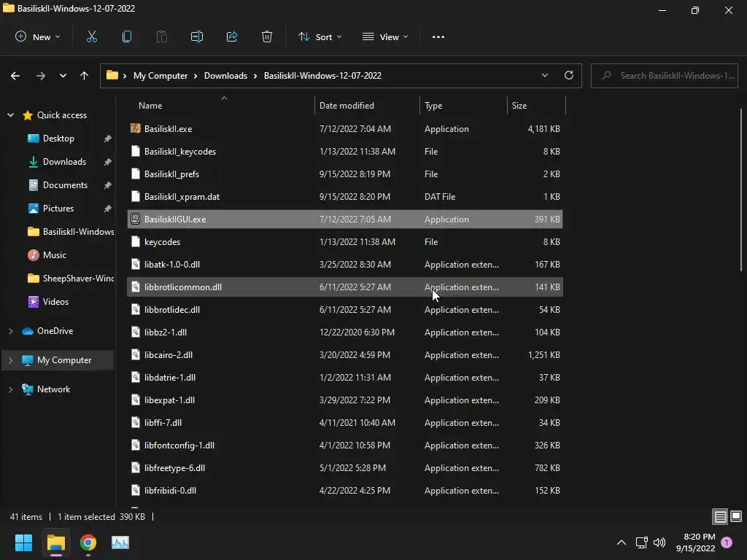
Task: Open the View dropdown menu
Action: 385,36
